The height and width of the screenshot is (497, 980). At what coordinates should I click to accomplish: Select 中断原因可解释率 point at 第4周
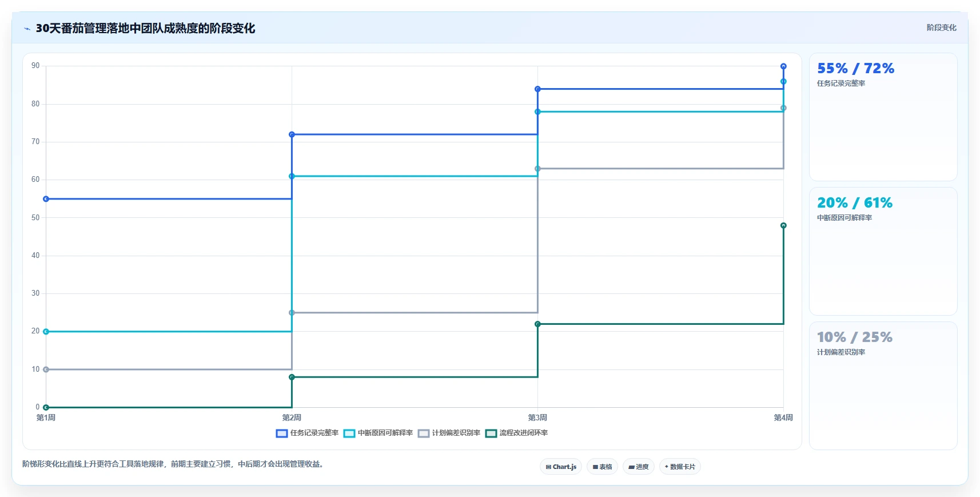(783, 81)
